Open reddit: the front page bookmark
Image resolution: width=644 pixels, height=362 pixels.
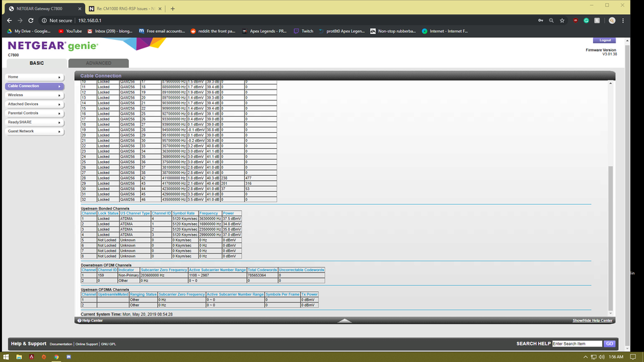click(x=213, y=31)
